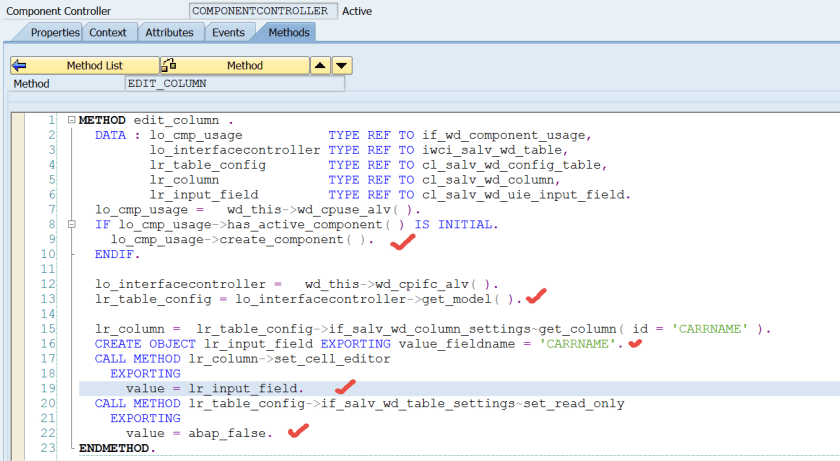840x461 pixels.
Task: Jump to previous method with up arrow
Action: coord(320,65)
